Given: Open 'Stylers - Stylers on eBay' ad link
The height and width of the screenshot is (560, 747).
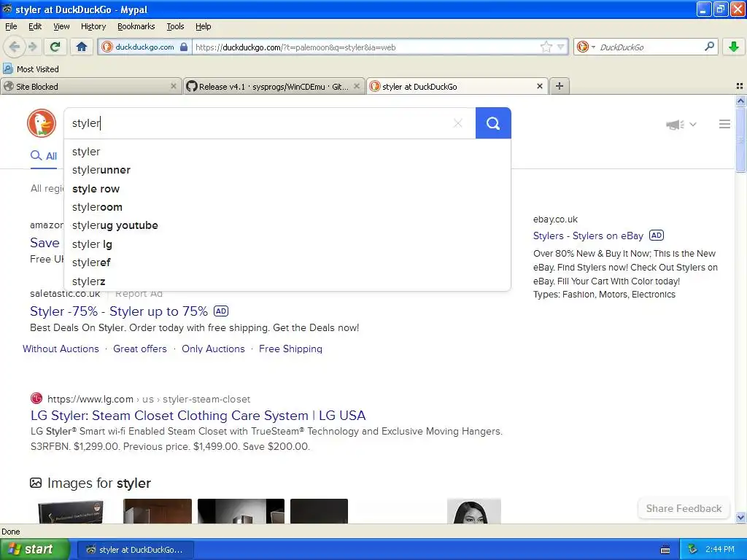Looking at the screenshot, I should coord(588,236).
